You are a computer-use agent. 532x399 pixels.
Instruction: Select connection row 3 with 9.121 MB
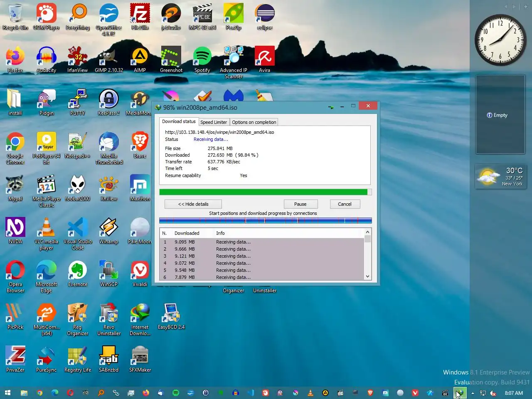[x=262, y=256]
